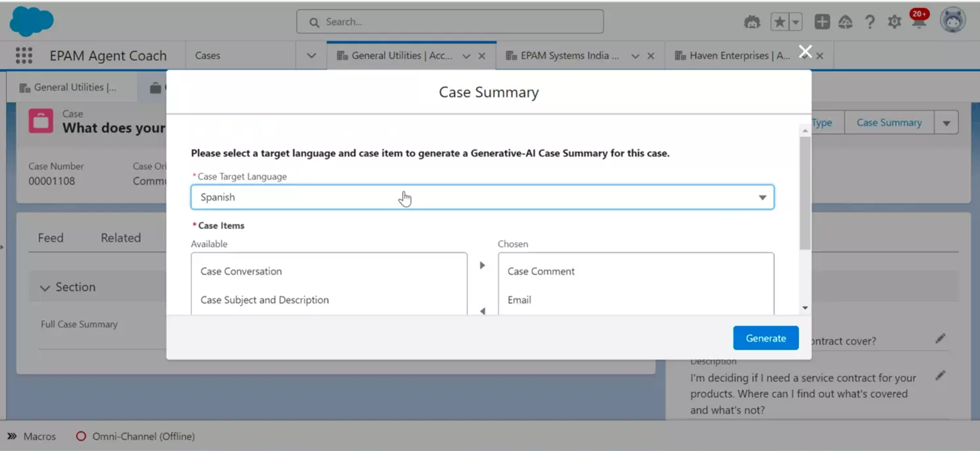
Task: Open EPAM Systems India tab chevron
Action: tap(635, 56)
